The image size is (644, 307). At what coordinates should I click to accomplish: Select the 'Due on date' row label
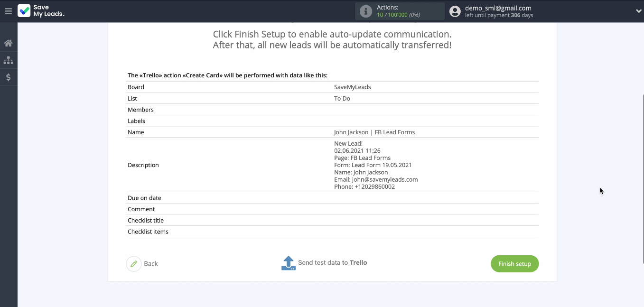coord(144,198)
